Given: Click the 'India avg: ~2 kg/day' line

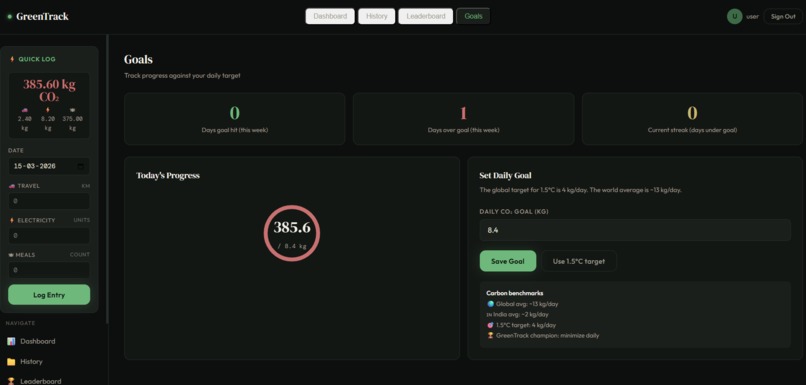Looking at the screenshot, I should pos(517,314).
